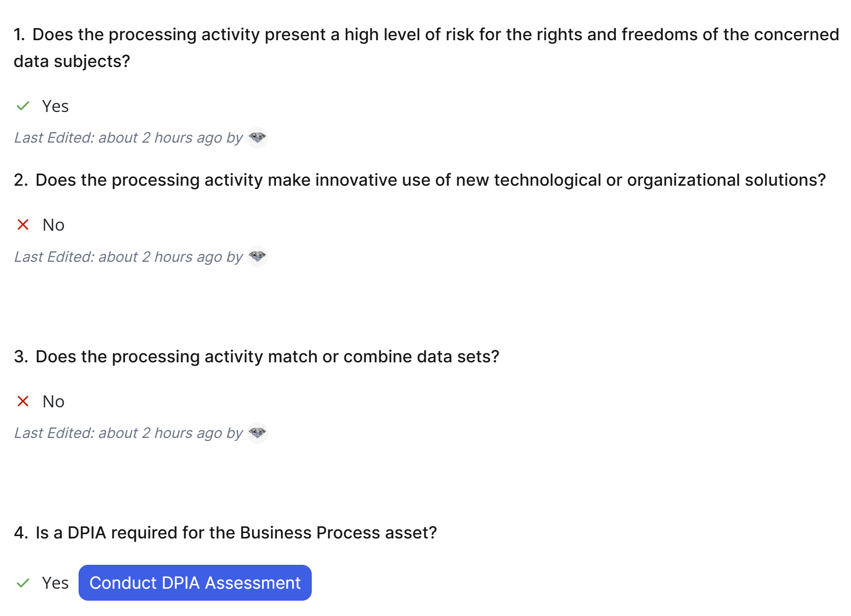Click the green checkmark beside question 4's Yes
Image resolution: width=851 pixels, height=616 pixels.
click(23, 583)
